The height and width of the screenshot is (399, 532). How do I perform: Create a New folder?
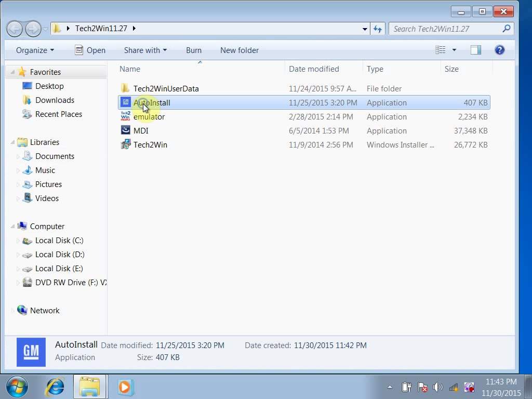[x=240, y=50]
